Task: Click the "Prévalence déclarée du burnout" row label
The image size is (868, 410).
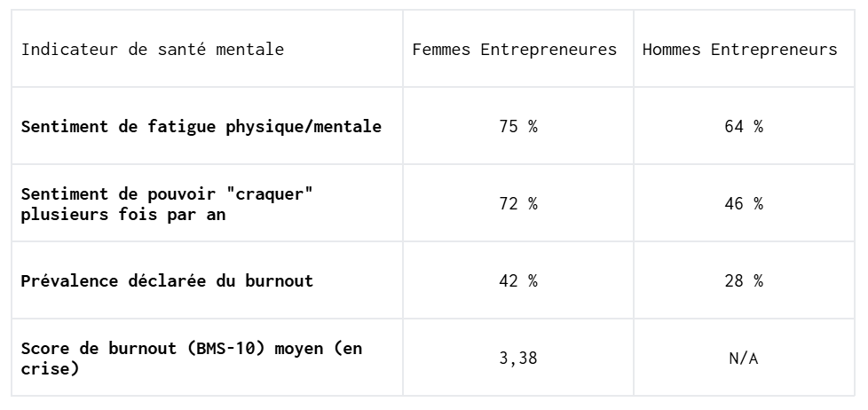Action: click(x=167, y=281)
